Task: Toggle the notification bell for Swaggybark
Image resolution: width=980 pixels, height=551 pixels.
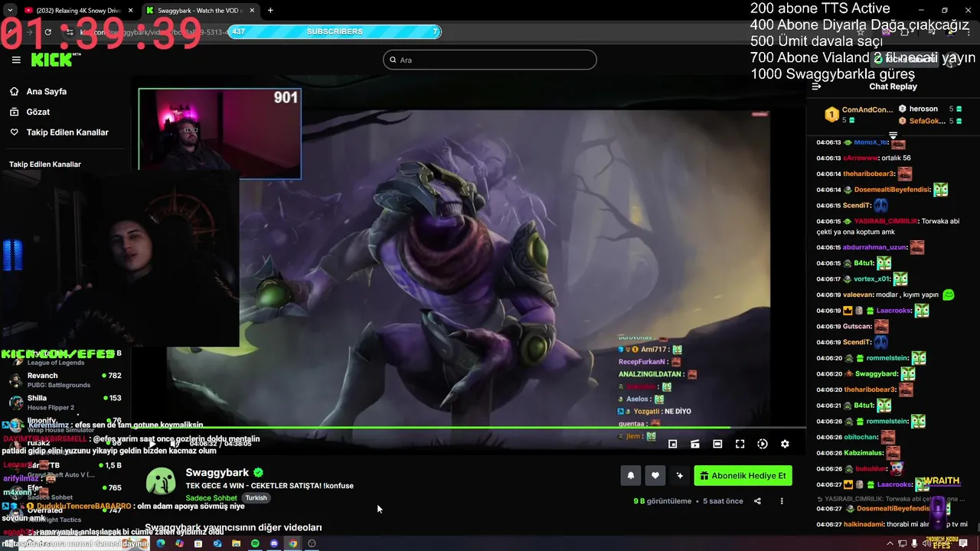Action: pos(630,475)
